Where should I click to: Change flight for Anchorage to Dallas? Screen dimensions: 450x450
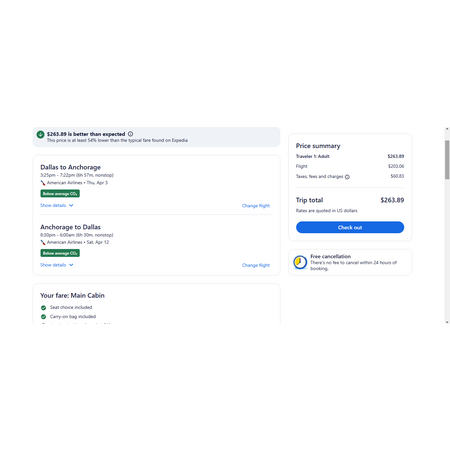pos(256,265)
